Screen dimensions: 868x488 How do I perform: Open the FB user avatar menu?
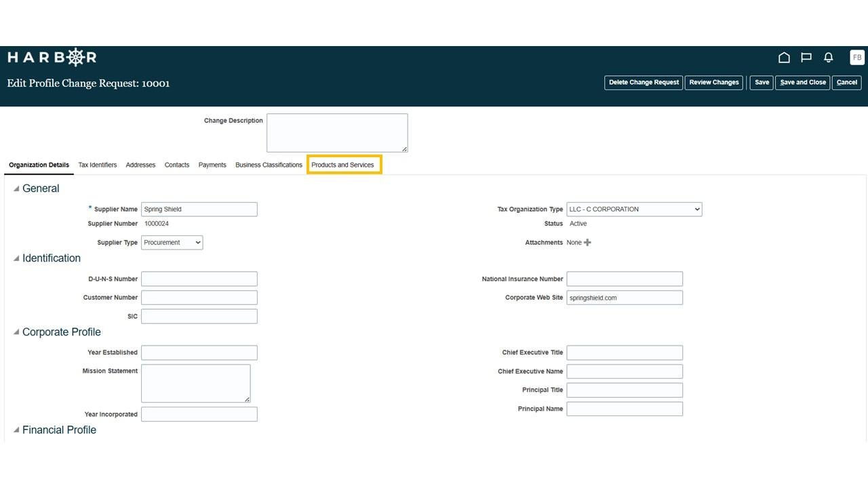coord(857,58)
